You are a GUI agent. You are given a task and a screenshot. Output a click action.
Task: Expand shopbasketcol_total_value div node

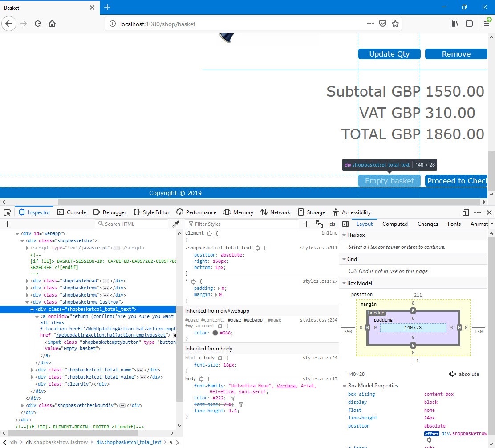click(x=32, y=377)
